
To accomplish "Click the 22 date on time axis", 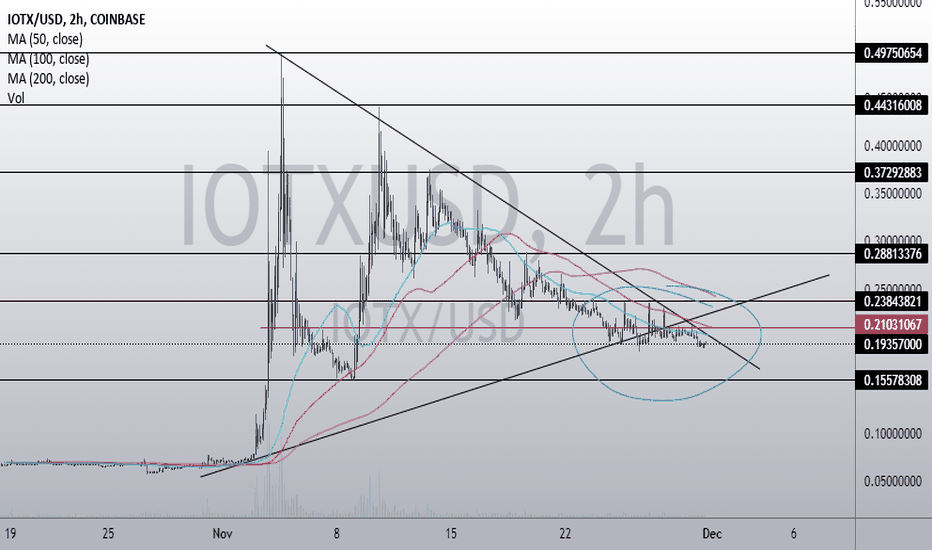I will point(565,534).
